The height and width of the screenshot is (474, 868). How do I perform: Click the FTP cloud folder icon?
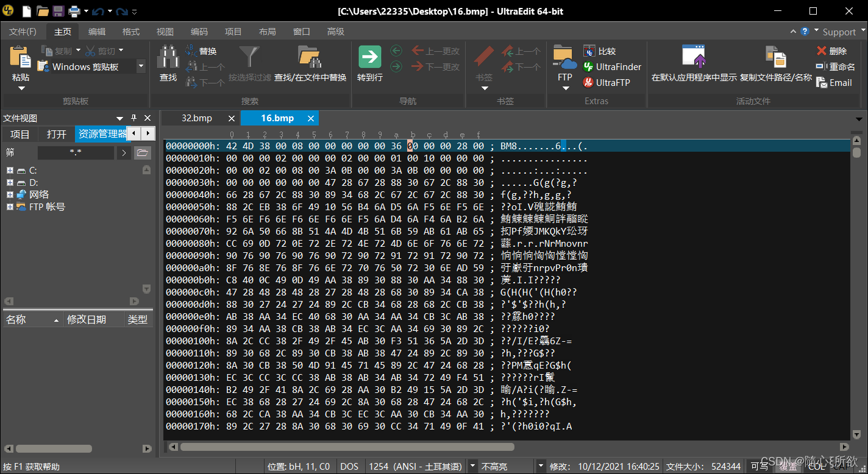[x=565, y=57]
